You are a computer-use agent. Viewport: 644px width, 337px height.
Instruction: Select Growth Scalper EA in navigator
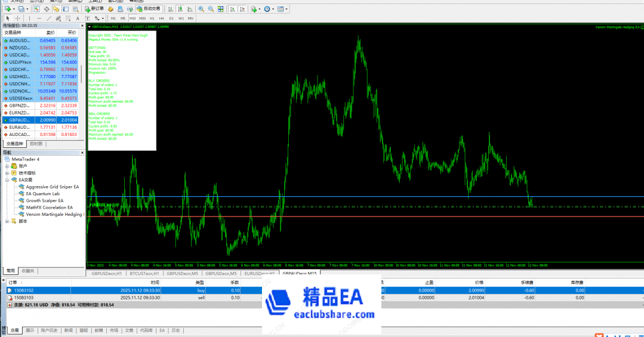[x=44, y=200]
